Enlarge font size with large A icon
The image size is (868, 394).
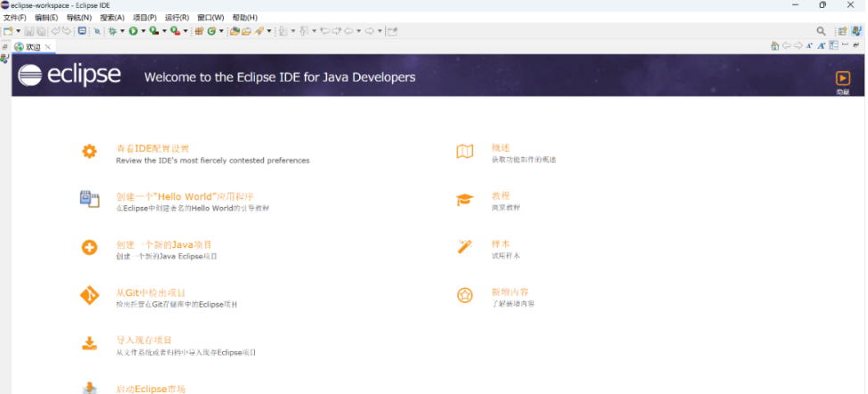coord(822,46)
